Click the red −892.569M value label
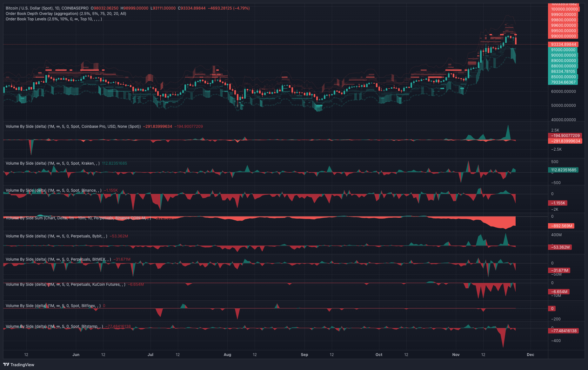 [x=561, y=226]
